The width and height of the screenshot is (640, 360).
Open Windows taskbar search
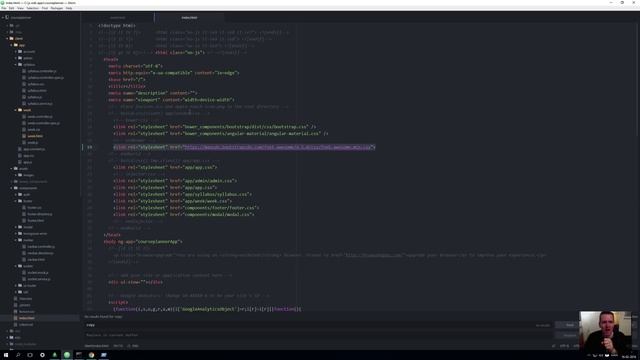pyautogui.click(x=18, y=355)
